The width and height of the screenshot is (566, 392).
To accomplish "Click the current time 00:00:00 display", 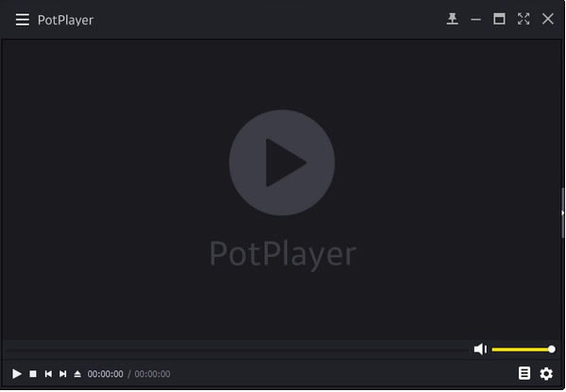I will pyautogui.click(x=106, y=374).
